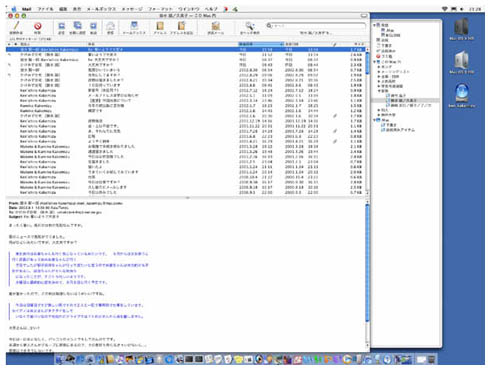This screenshot has width=490, height=370.
Task: Toggle sort on highlighted date received column
Action: click(261, 44)
